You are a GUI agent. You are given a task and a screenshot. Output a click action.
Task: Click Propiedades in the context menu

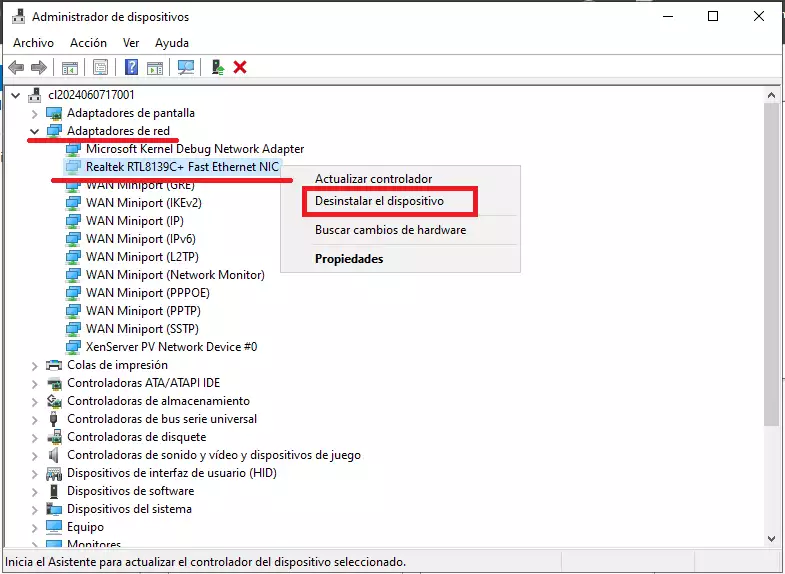[x=349, y=259]
